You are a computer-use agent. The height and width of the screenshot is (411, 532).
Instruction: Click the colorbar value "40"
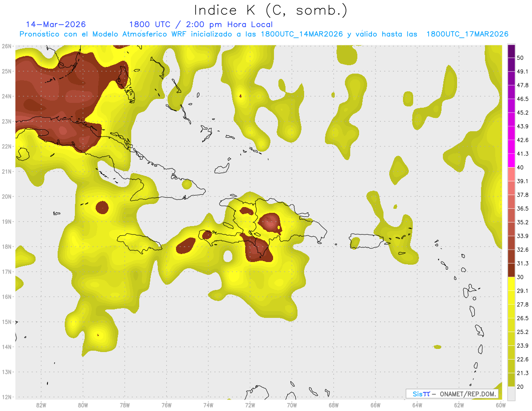tap(520, 168)
